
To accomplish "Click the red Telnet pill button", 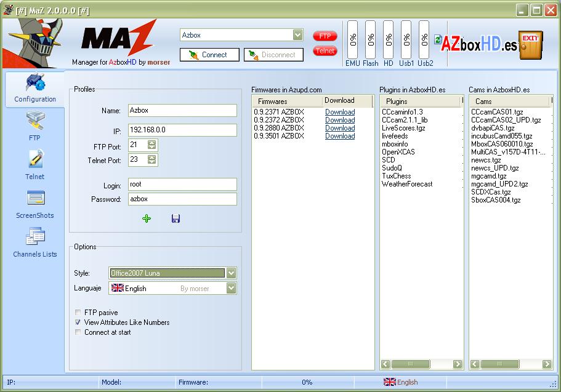I will point(325,51).
